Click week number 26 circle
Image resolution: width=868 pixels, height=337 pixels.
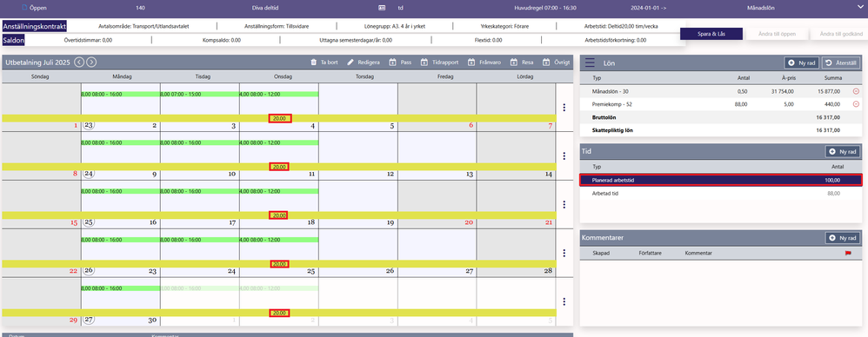[88, 271]
